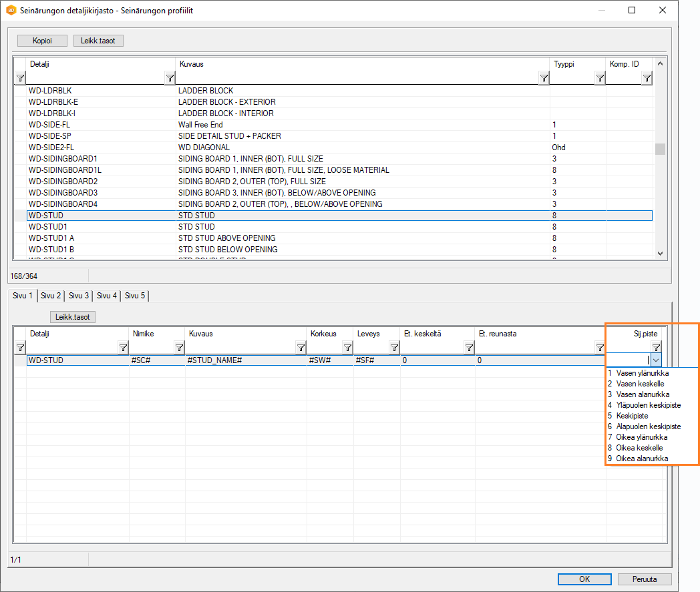The image size is (700, 592).
Task: Select '5 Keskipiste' from dropdown list
Action: (632, 416)
